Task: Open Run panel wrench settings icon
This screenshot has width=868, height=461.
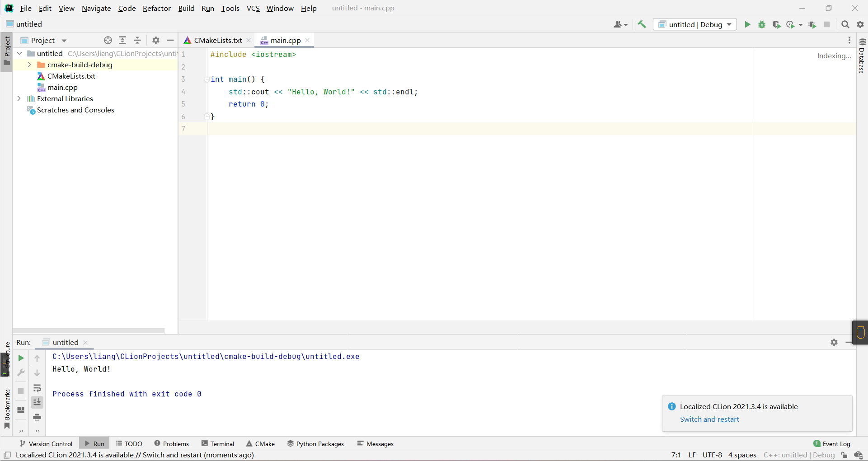Action: [x=21, y=373]
